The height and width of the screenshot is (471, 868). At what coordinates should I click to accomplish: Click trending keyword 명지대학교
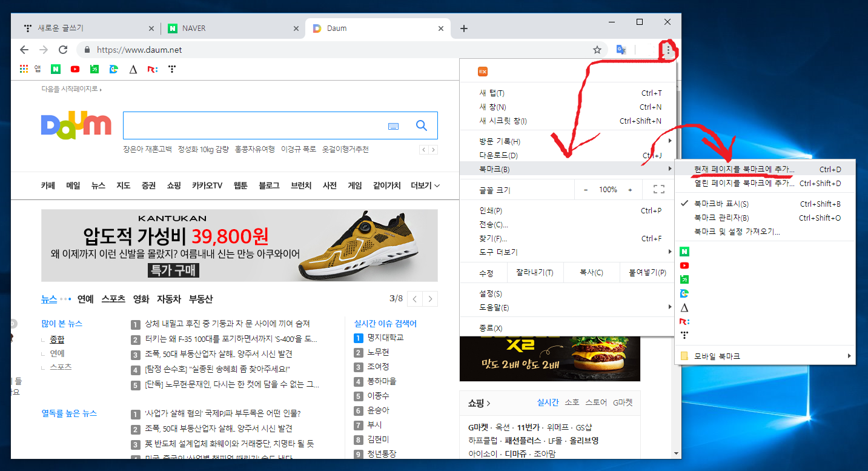385,337
